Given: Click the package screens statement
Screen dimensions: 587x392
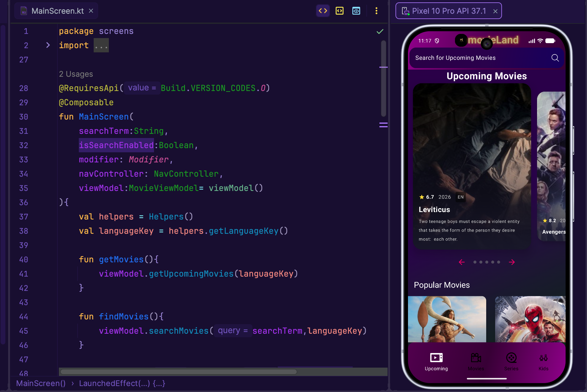Looking at the screenshot, I should tap(96, 31).
